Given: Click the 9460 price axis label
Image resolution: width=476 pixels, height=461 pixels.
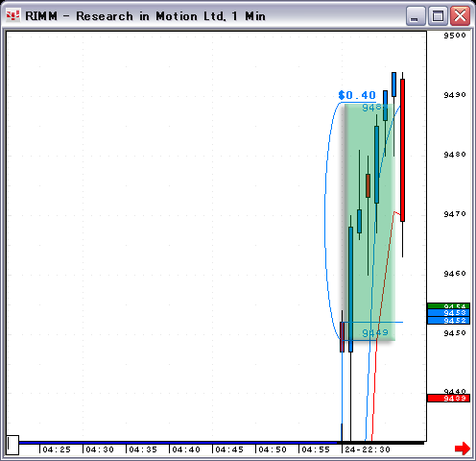Looking at the screenshot, I should tap(455, 274).
